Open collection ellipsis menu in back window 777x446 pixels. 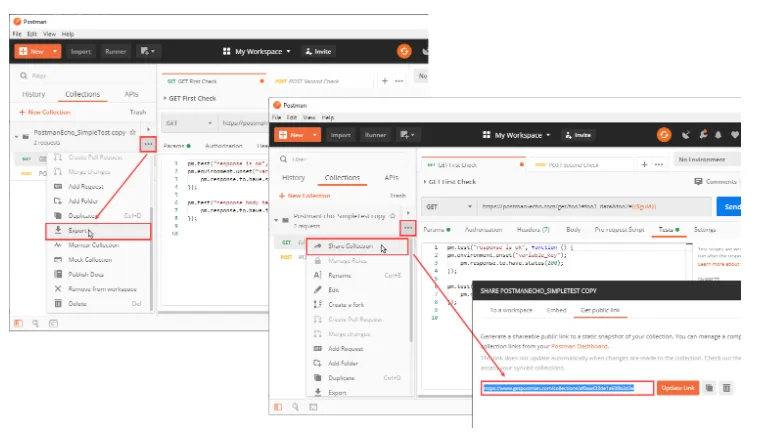tap(148, 144)
